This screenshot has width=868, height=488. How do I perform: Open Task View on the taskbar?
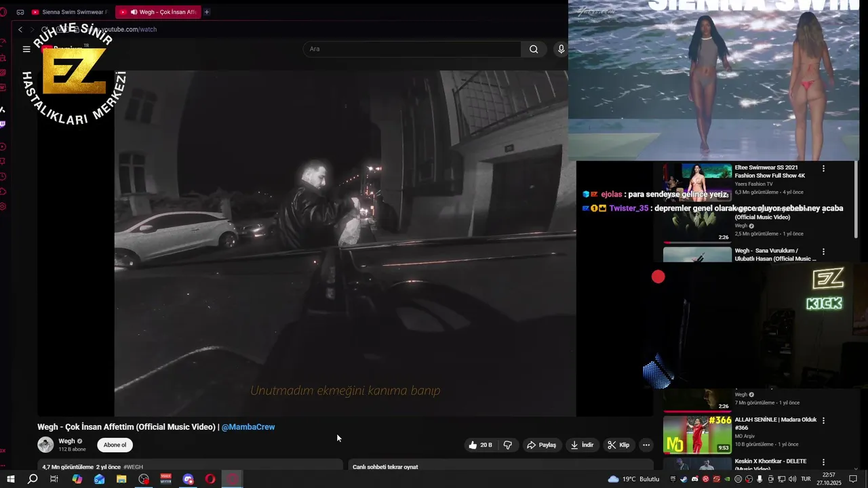(x=54, y=479)
